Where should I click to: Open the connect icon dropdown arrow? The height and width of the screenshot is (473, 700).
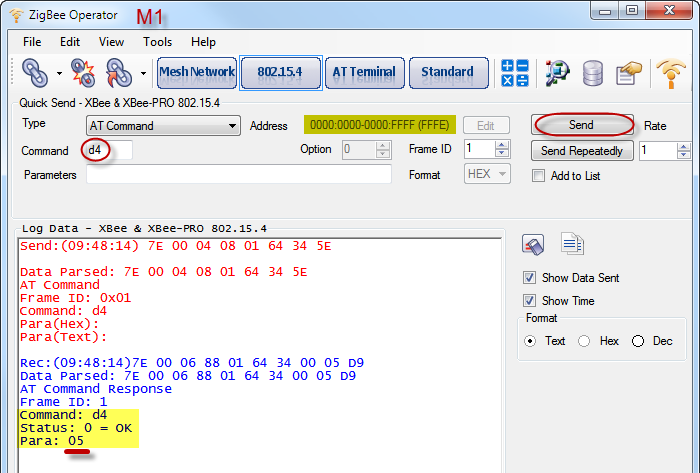coord(59,73)
